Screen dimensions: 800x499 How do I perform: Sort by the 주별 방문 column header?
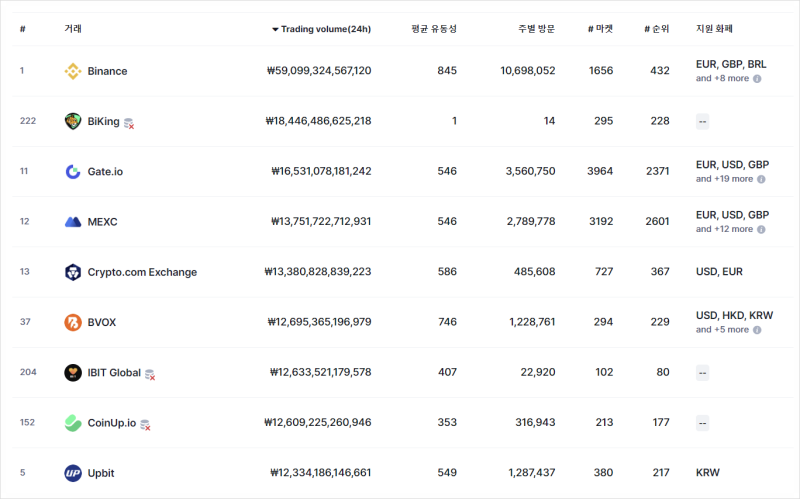[x=536, y=29]
